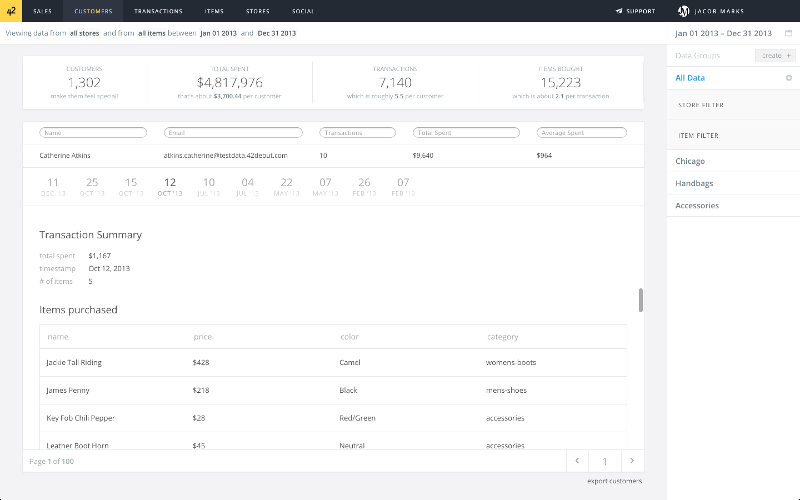
Task: Select the 07 Feb '13 transaction
Action: [x=403, y=187]
